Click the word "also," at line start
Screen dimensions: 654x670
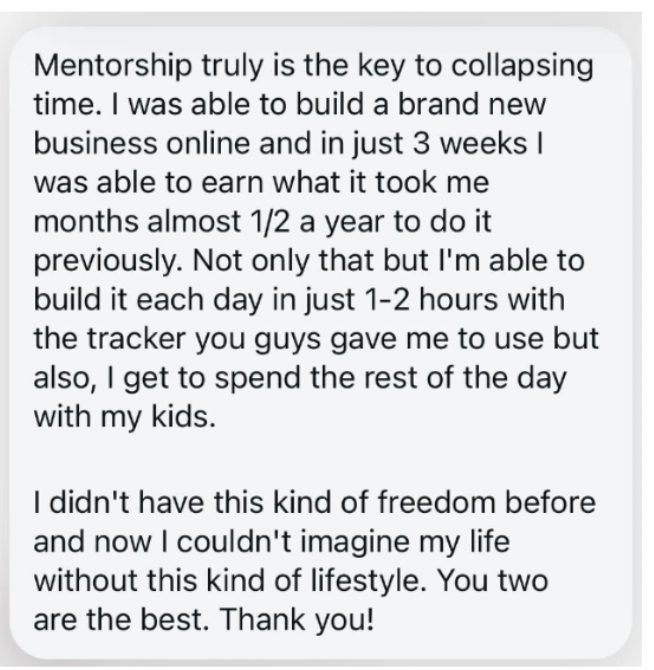point(65,379)
